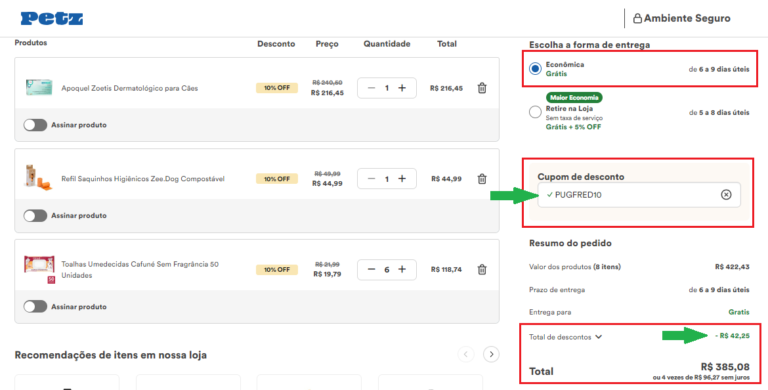This screenshot has width=768, height=390.
Task: Open Apoquel Zoetis product thumbnail
Action: point(39,88)
